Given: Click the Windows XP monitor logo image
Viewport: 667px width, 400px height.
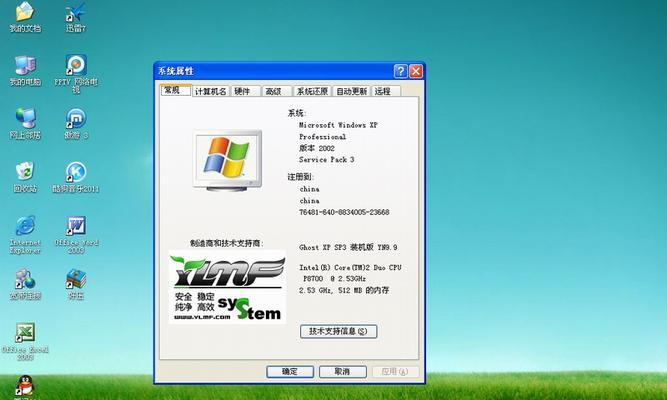Looking at the screenshot, I should (x=227, y=160).
